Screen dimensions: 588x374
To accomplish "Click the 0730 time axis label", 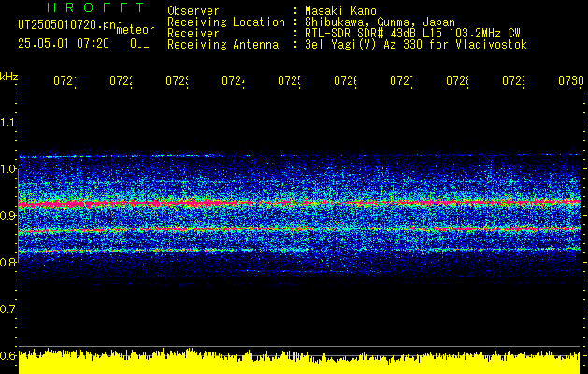I will click(571, 81).
